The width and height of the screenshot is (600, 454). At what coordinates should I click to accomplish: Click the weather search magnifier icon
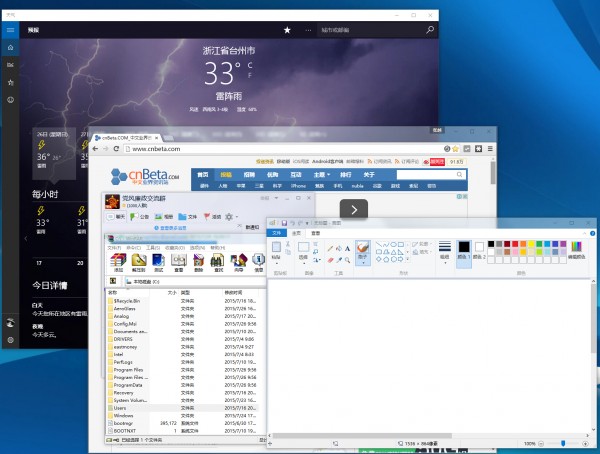click(x=431, y=30)
